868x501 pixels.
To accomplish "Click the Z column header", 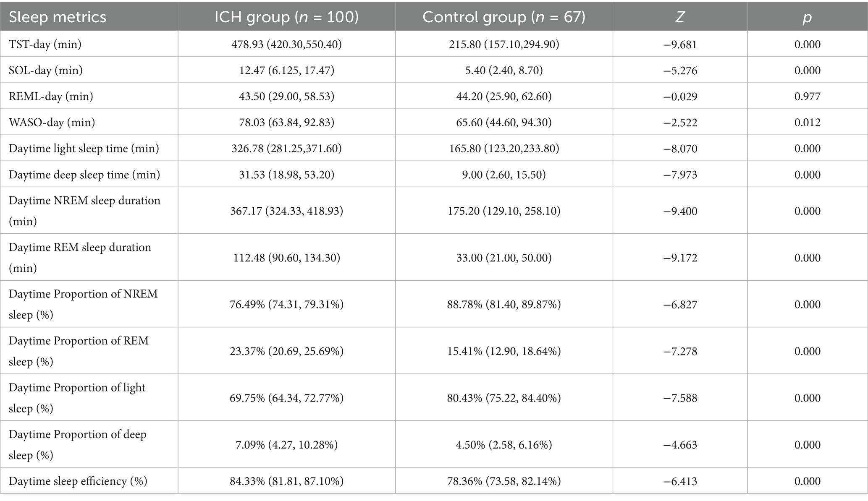I will pos(680,17).
